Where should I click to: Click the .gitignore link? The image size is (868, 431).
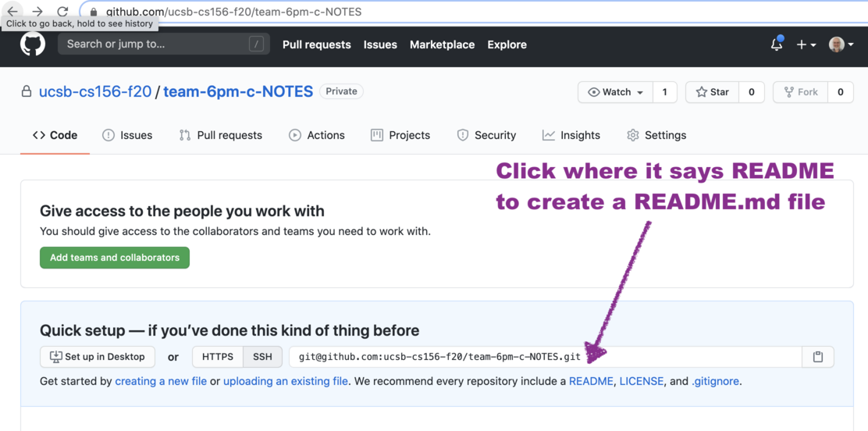715,381
